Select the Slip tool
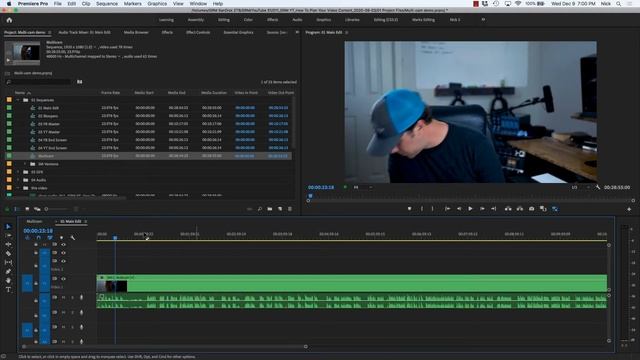Image resolution: width=640 pixels, height=360 pixels. [8, 262]
